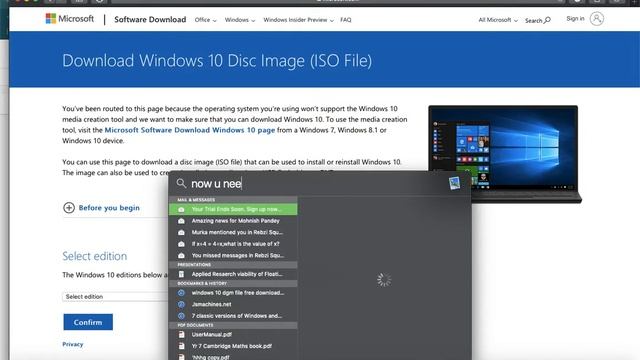The image size is (640, 360).
Task: Select 'You missed messages in Rebzi' result
Action: 233,255
